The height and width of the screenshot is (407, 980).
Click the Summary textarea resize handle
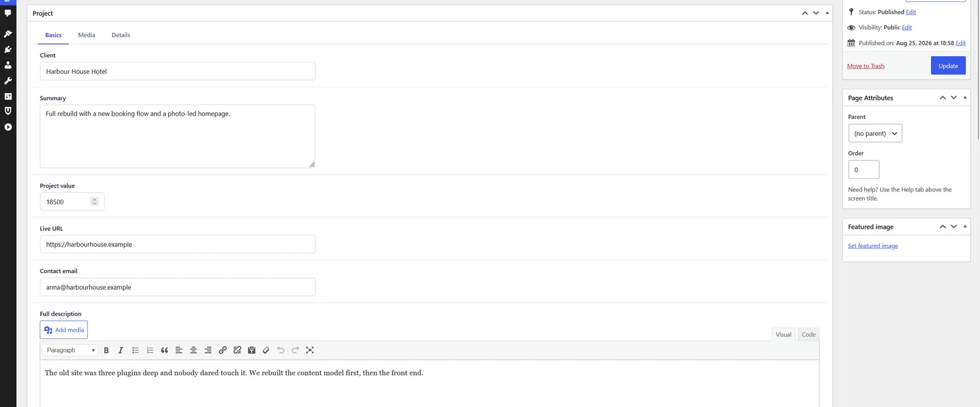[x=312, y=164]
